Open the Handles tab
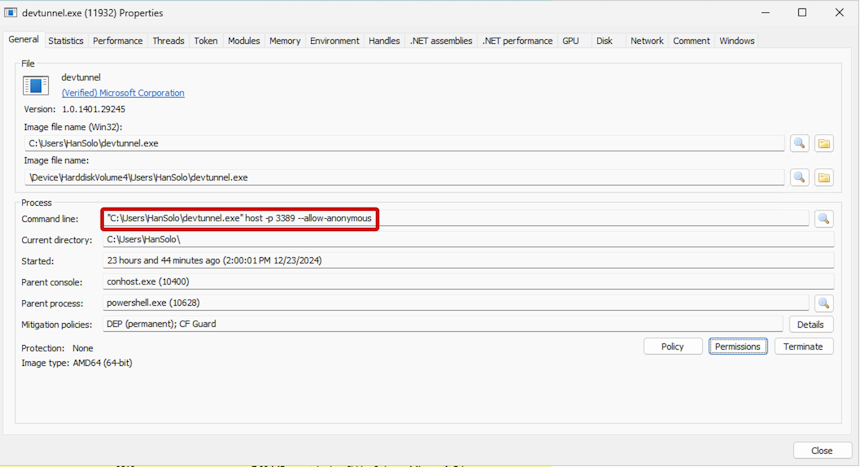 pyautogui.click(x=384, y=41)
